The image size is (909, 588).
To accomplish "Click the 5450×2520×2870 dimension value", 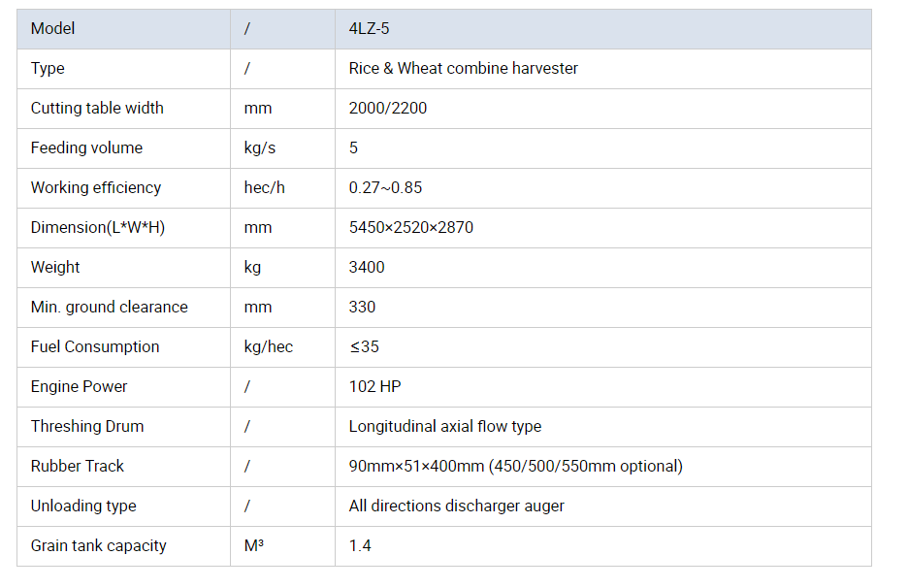I will tap(411, 227).
